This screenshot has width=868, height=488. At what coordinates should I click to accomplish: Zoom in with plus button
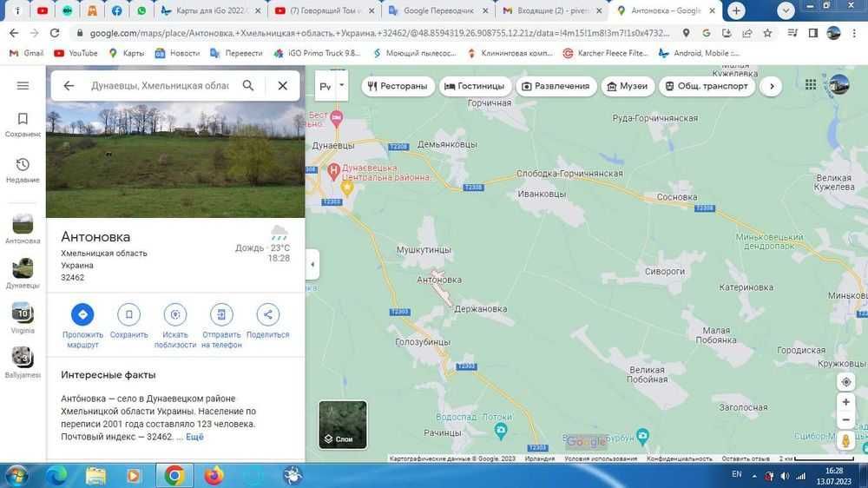click(845, 402)
